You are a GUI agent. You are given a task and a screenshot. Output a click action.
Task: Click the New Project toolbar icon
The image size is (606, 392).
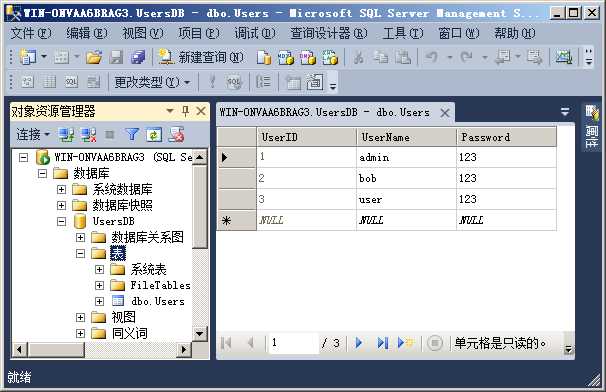pyautogui.click(x=28, y=57)
